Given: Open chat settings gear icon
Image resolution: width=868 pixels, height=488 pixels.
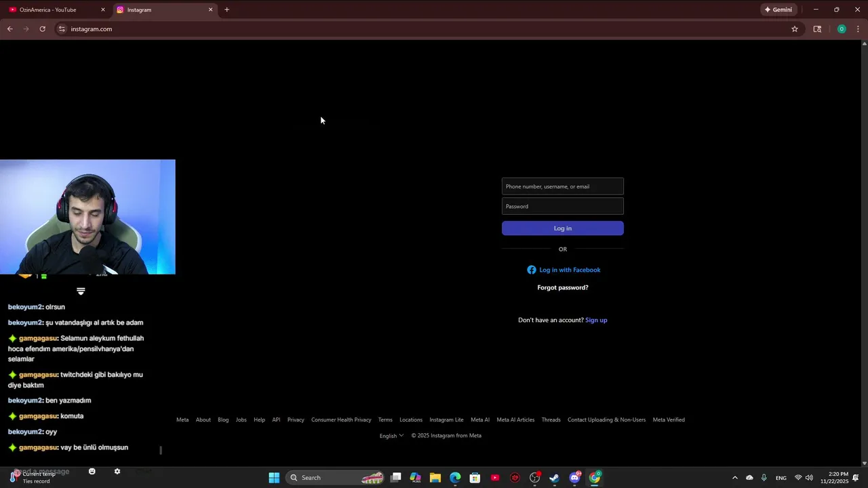Looking at the screenshot, I should pos(117,471).
